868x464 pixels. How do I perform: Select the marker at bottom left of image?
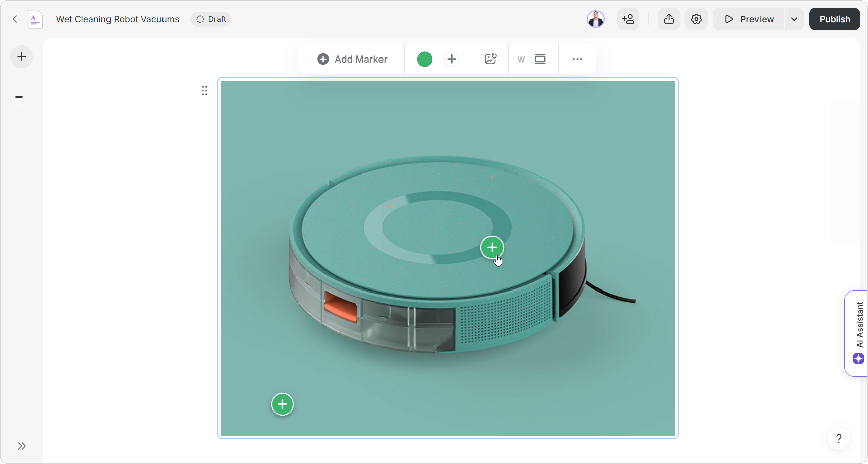click(x=282, y=404)
